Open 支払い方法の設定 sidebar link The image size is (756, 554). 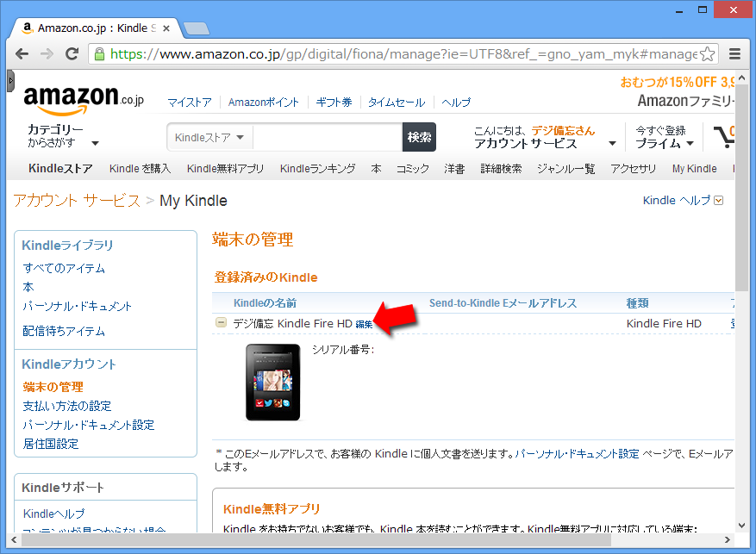(67, 406)
